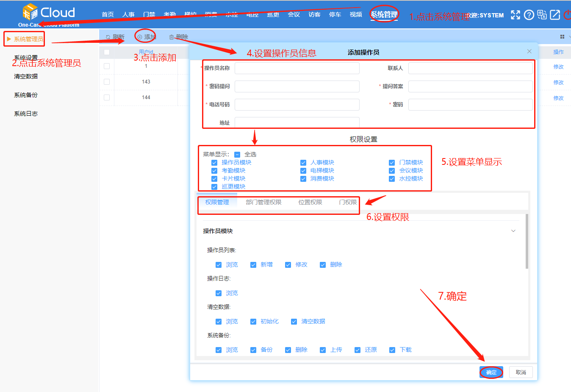The height and width of the screenshot is (392, 571).
Task: Open dropdown arrow next to grid icon
Action: 569,37
